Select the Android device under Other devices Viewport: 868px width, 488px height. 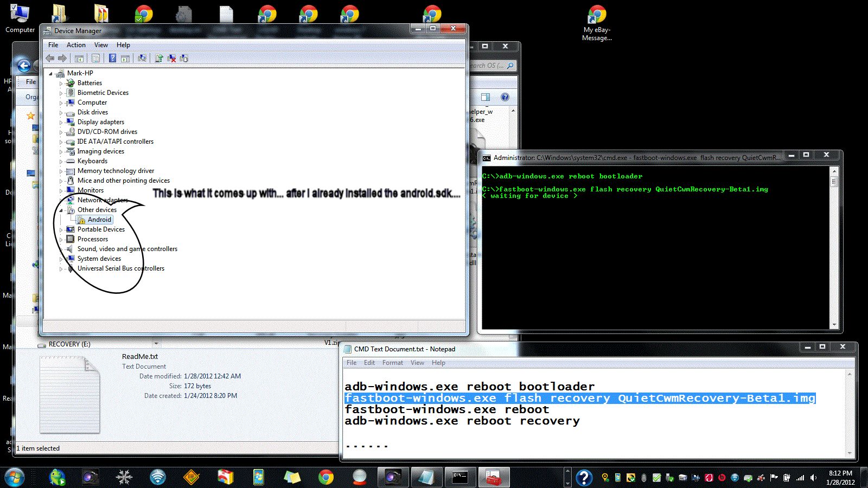click(x=99, y=220)
